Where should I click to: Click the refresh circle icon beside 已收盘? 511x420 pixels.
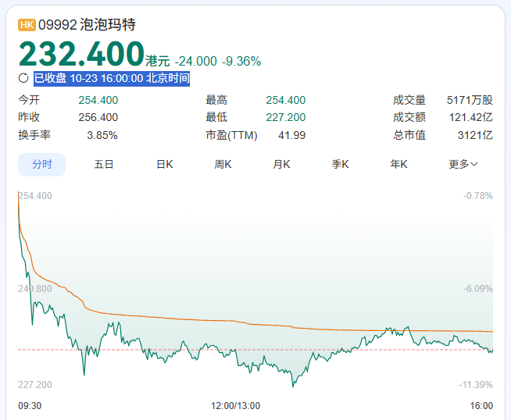[23, 78]
